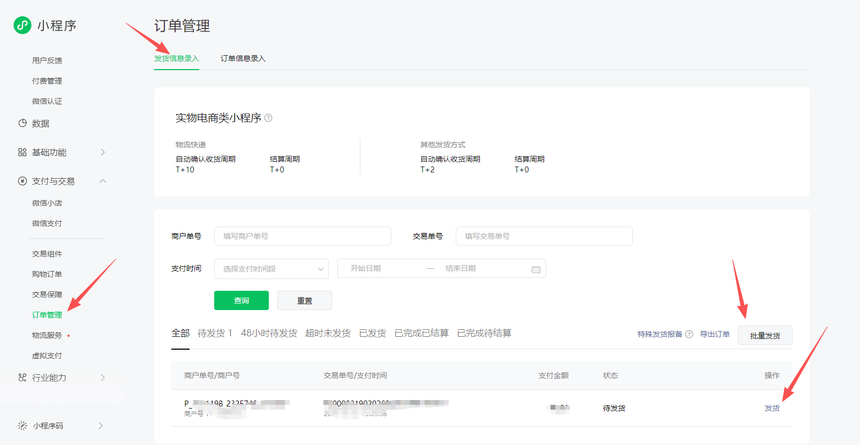Image resolution: width=860 pixels, height=445 pixels.
Task: Click help icon beside 实物电商类小程序
Action: (x=268, y=118)
